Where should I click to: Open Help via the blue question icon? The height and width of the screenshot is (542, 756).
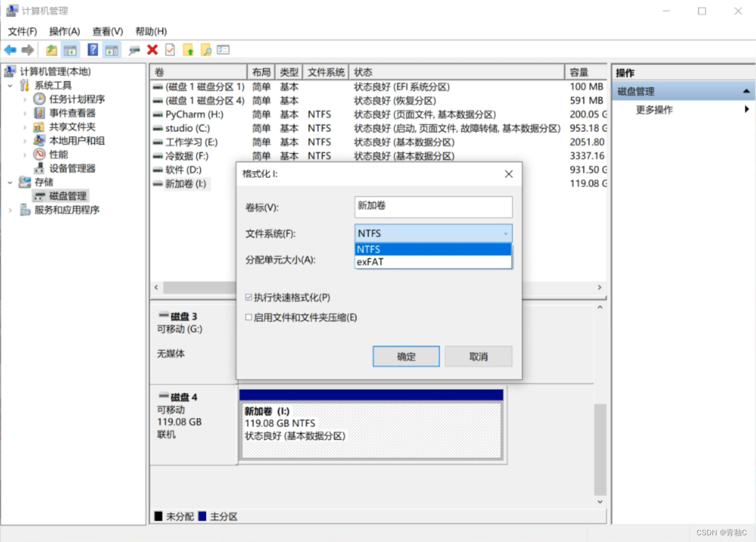coord(93,50)
